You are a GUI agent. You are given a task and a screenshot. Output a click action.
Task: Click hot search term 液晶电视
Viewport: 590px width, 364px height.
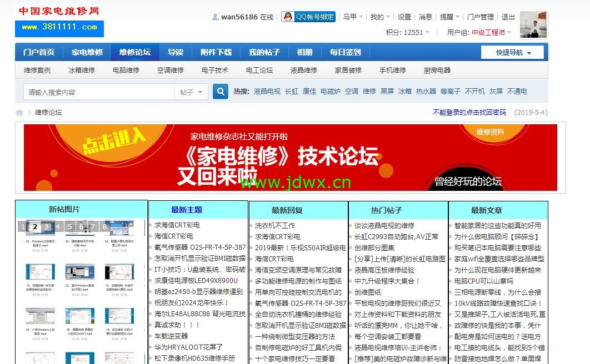click(x=267, y=92)
